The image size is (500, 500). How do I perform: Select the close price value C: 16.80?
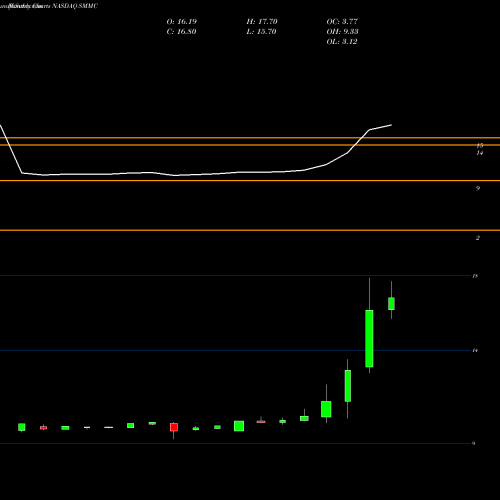(x=181, y=32)
